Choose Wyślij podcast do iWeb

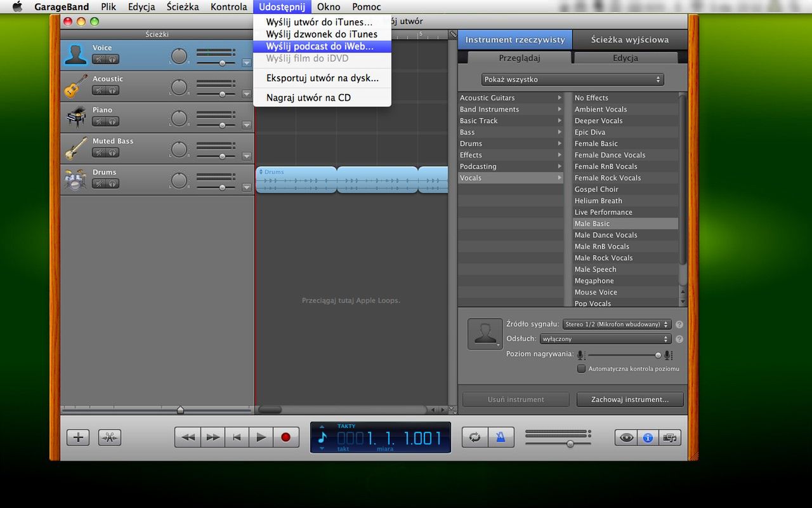(322, 46)
